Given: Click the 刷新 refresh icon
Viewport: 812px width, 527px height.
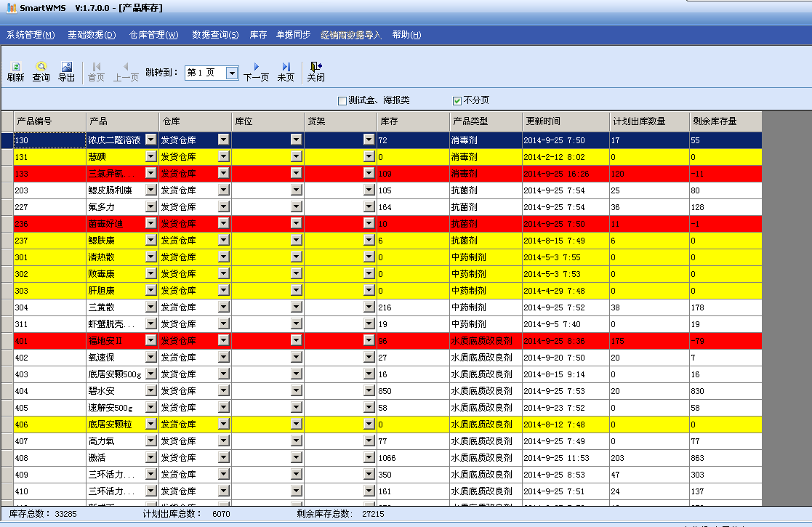Looking at the screenshot, I should tap(15, 67).
